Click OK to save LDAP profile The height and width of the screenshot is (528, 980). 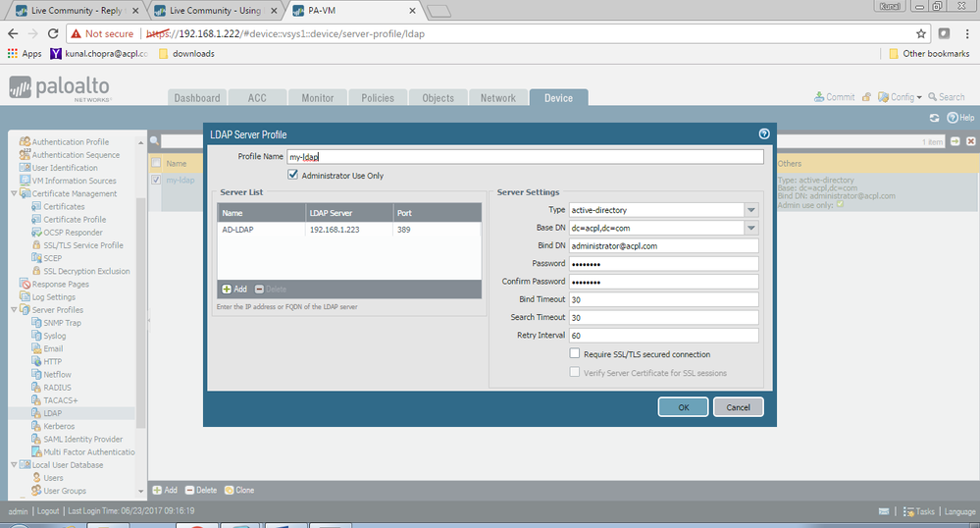pyautogui.click(x=683, y=407)
